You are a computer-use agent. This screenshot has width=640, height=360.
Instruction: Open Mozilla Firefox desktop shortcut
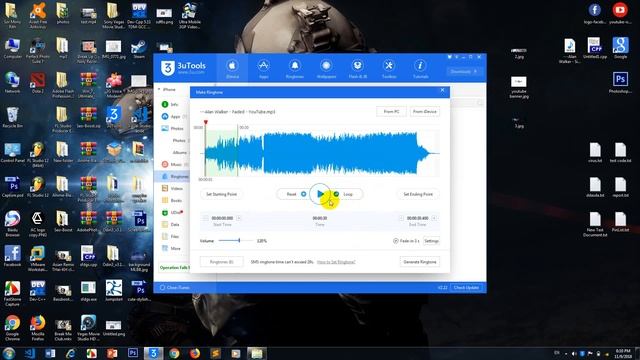point(38,328)
